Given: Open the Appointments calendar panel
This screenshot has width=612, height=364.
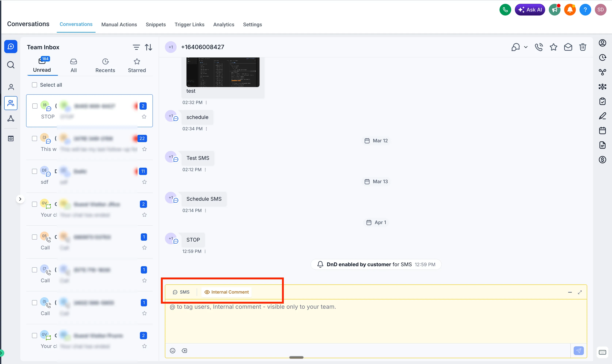Looking at the screenshot, I should tap(603, 130).
